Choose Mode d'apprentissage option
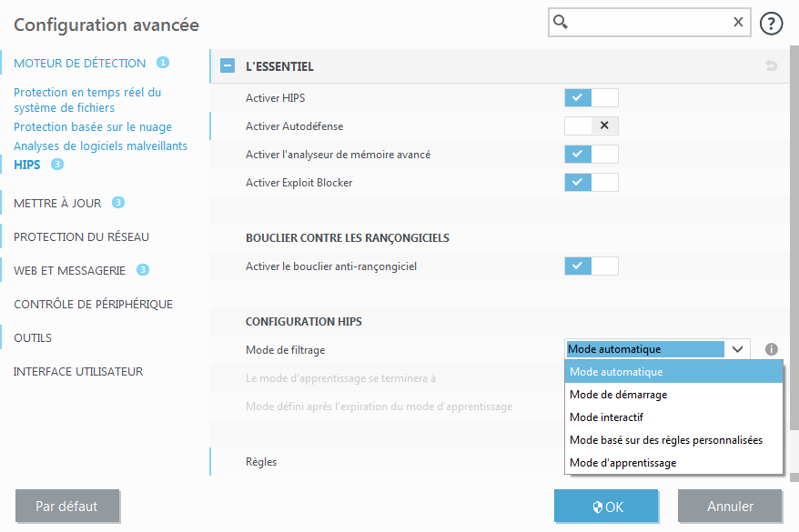Screen dimensions: 799x532 tap(622, 463)
